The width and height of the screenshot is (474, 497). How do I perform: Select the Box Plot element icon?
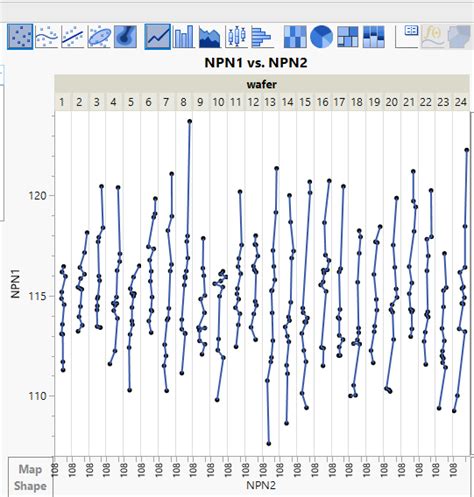[236, 36]
